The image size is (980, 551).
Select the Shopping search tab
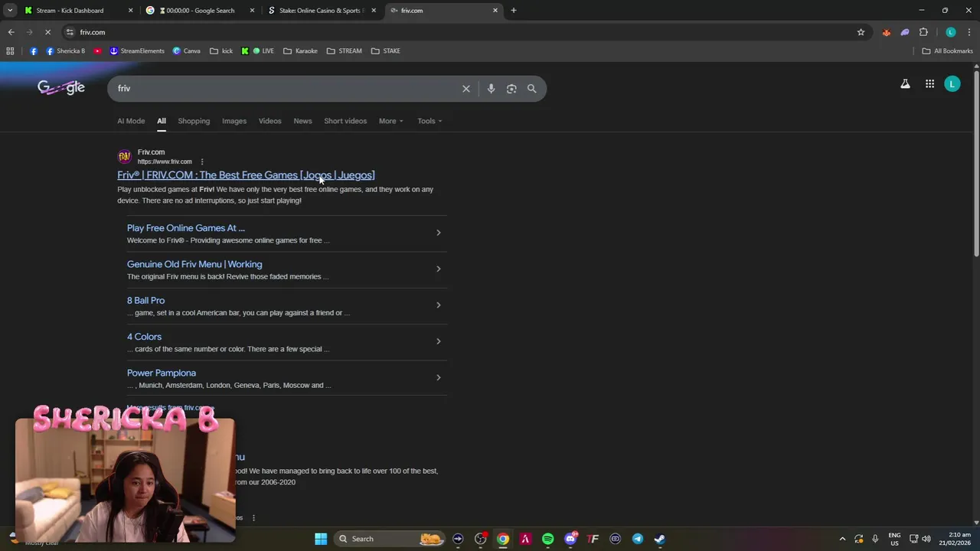194,121
